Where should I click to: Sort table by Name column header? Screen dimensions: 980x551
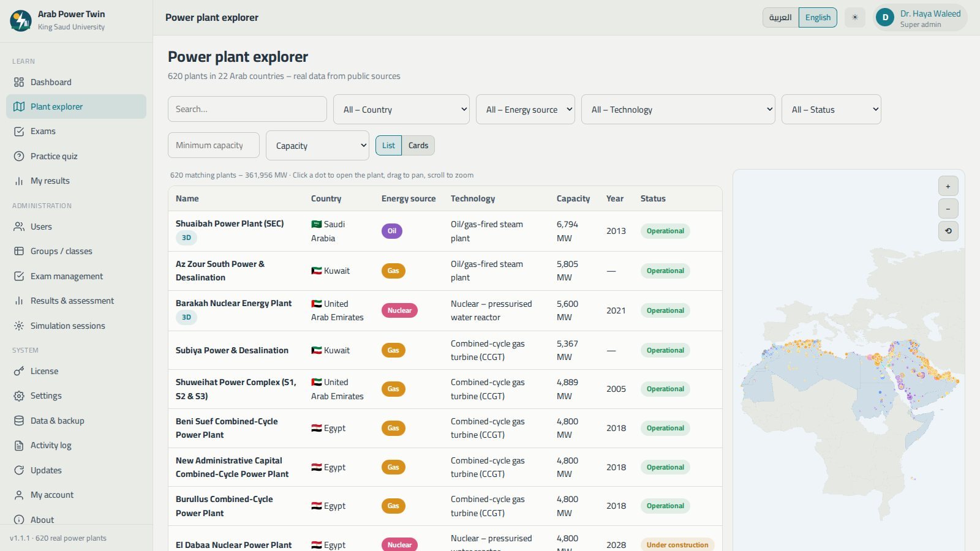coord(187,198)
